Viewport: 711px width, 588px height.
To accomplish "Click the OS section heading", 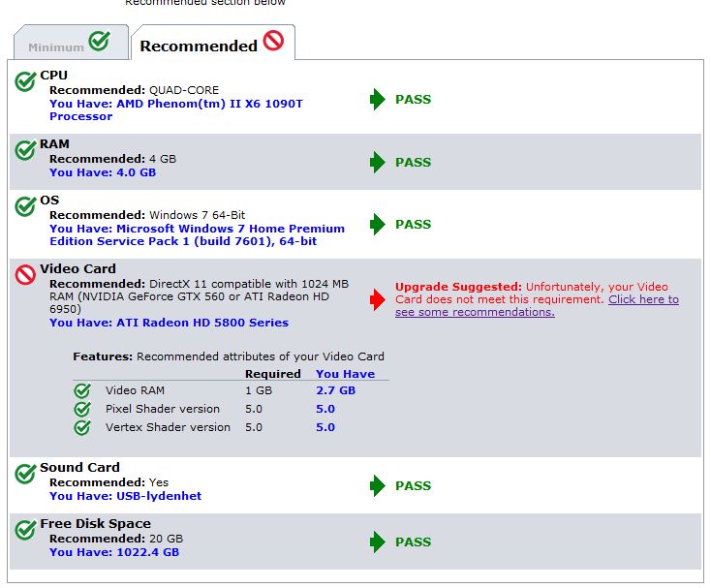I will 49,201.
